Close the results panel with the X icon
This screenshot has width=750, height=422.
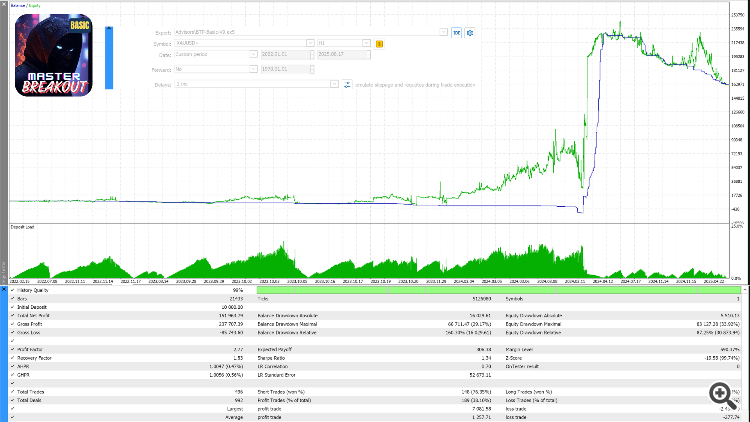(x=3, y=289)
